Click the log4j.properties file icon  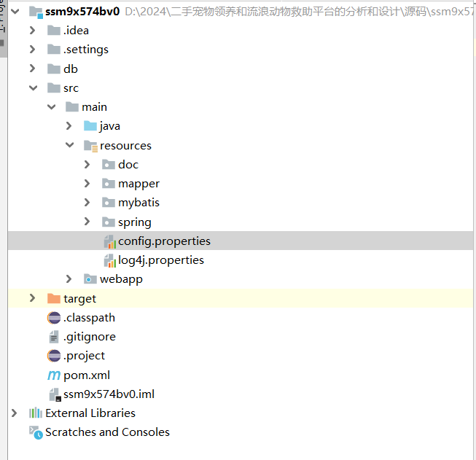pos(109,260)
